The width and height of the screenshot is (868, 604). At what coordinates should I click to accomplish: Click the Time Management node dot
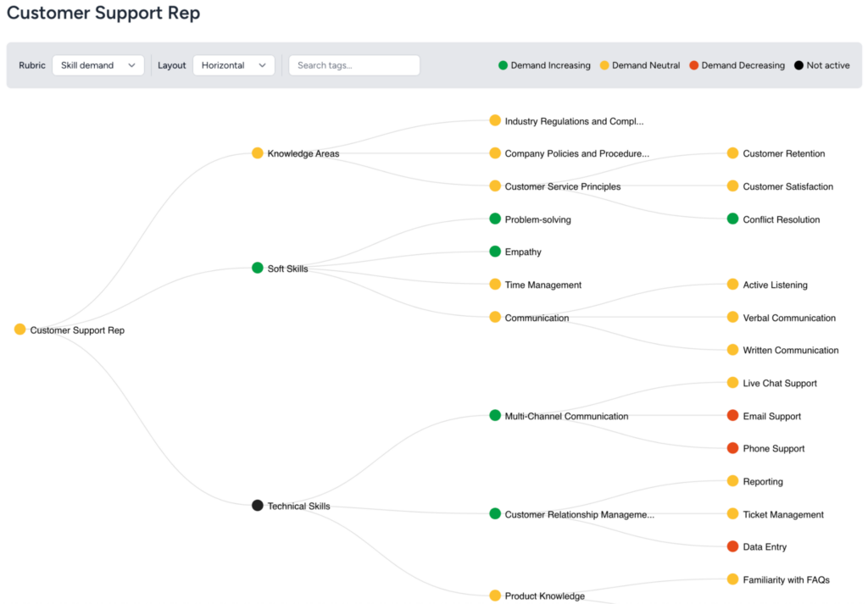coord(495,285)
